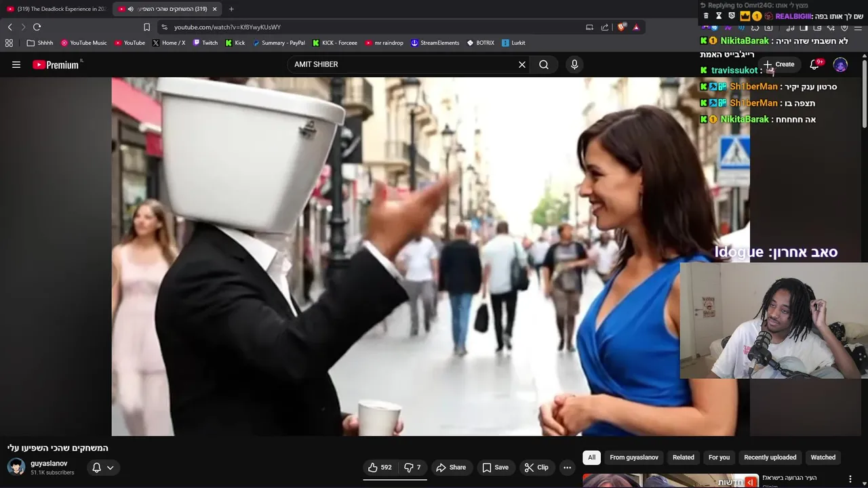Reload the current YouTube page
The image size is (868, 488).
click(37, 27)
